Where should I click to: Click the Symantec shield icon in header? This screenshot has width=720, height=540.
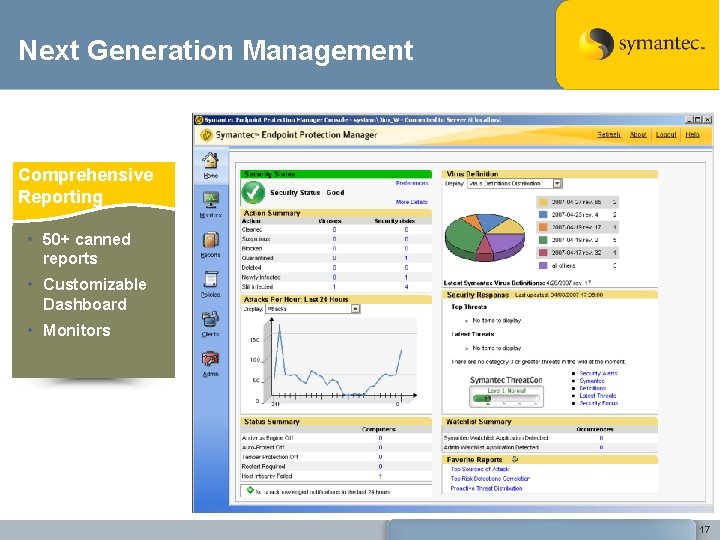click(x=207, y=135)
